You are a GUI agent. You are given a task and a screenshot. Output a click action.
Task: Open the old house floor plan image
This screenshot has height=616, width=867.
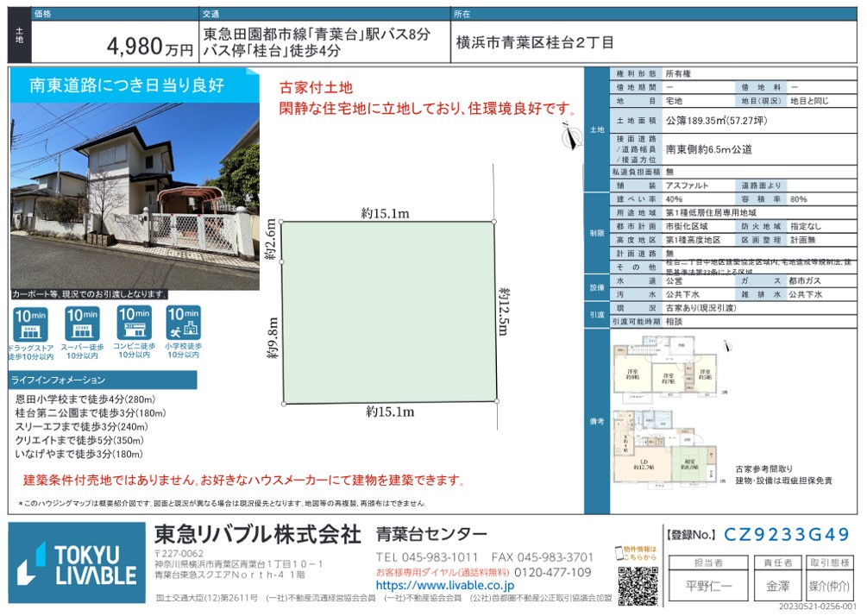pyautogui.click(x=664, y=412)
